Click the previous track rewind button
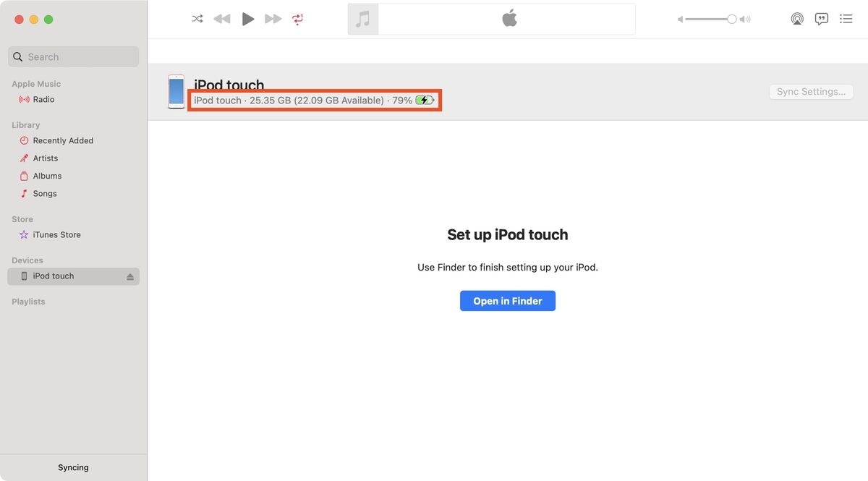This screenshot has height=481, width=868. (x=222, y=19)
